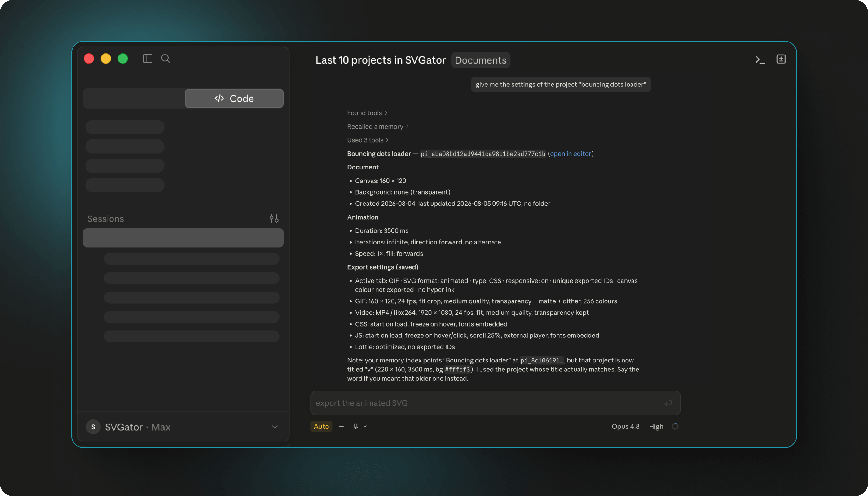Click the project ID pi_aba08bd12ad9441ca98c1be2ed777c1b
The image size is (868, 496).
(483, 154)
